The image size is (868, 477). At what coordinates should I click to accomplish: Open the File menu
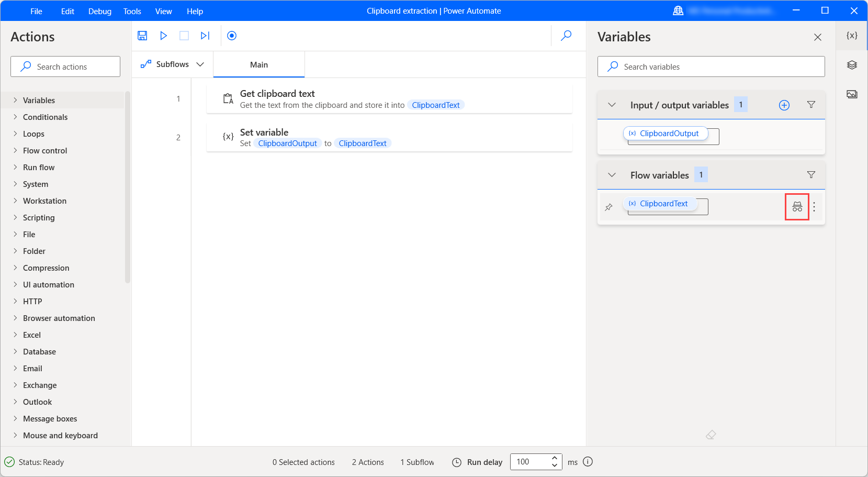[36, 11]
